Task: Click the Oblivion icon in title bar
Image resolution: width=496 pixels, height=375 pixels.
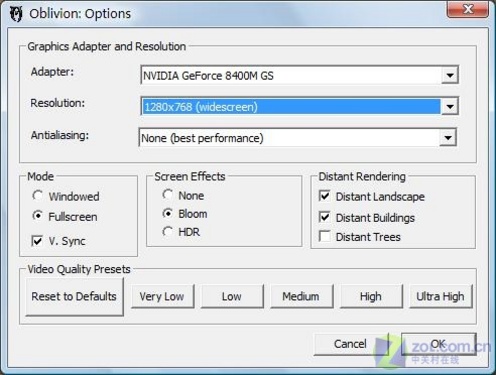Action: [x=16, y=14]
